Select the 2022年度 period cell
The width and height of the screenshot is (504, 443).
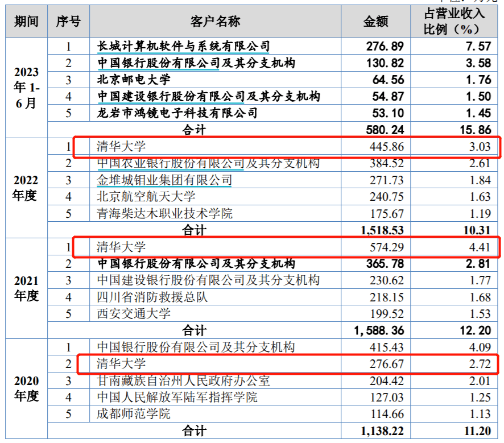pyautogui.click(x=26, y=188)
